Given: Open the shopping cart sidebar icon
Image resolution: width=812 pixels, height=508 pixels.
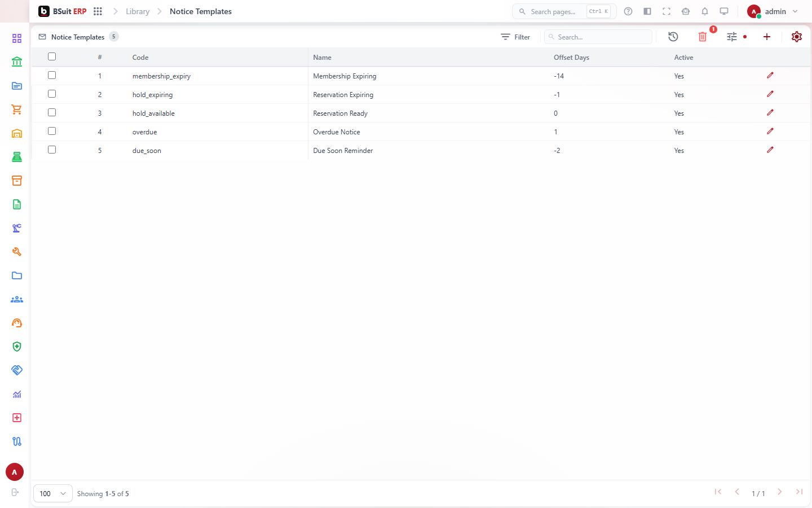Looking at the screenshot, I should pyautogui.click(x=17, y=110).
